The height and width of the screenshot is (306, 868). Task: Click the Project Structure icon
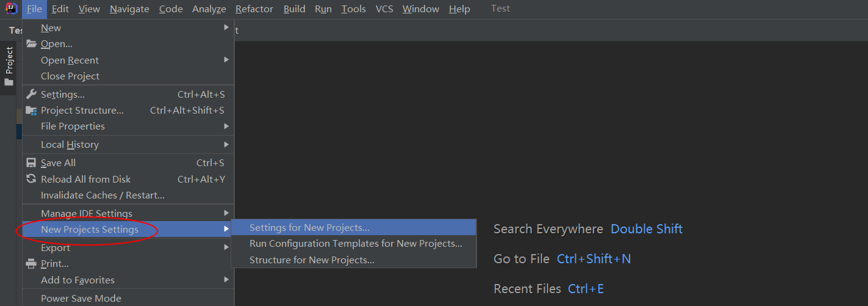click(31, 111)
